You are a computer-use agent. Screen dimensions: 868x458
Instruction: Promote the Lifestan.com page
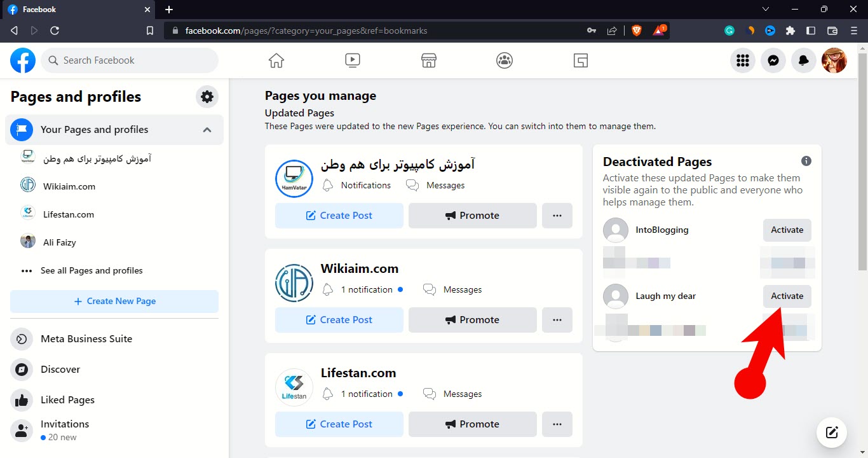[x=472, y=424]
